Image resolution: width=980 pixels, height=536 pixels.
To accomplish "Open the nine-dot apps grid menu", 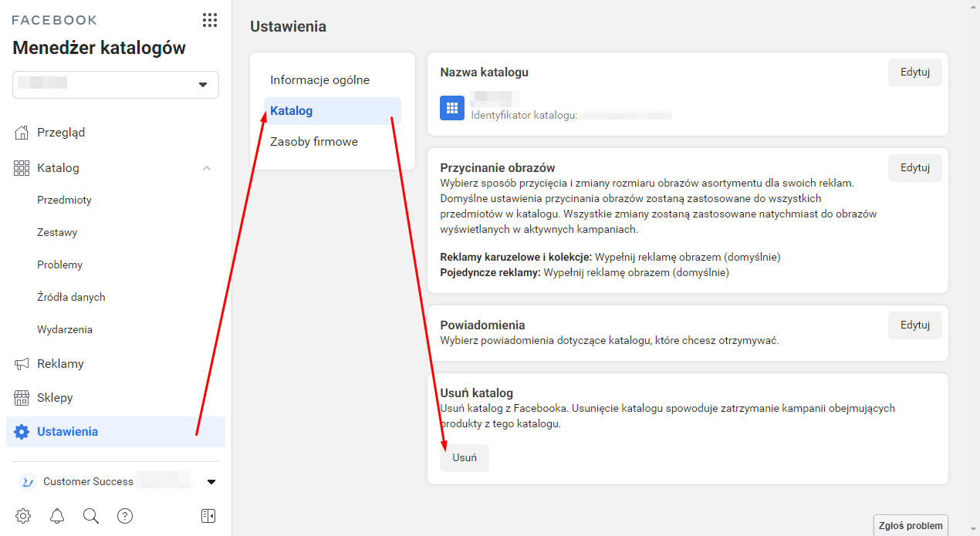I will coord(209,20).
